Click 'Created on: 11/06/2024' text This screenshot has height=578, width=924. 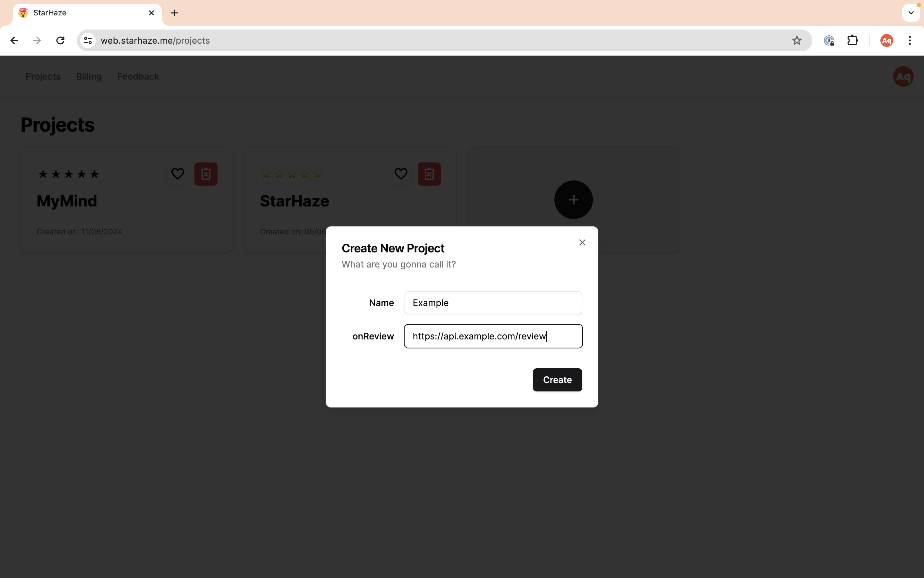point(80,232)
